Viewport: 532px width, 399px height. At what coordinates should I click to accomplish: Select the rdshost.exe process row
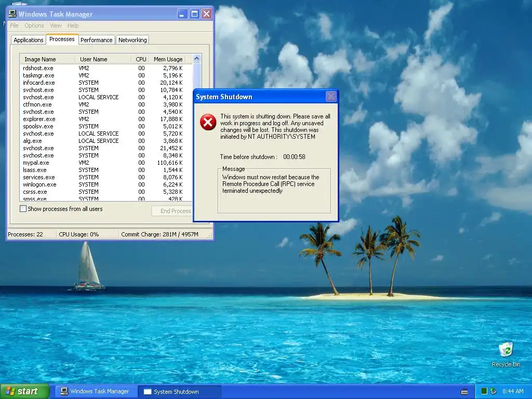106,68
